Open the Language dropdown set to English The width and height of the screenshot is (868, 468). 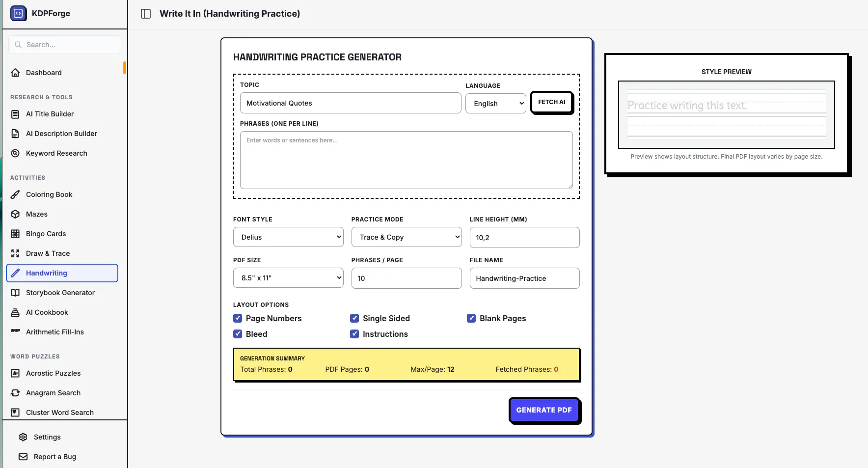point(496,104)
